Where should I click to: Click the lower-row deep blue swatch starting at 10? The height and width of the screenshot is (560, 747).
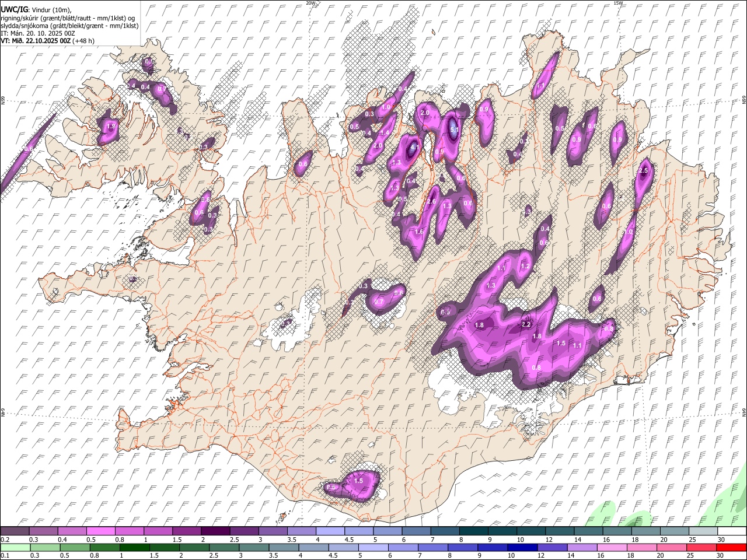[x=522, y=548]
